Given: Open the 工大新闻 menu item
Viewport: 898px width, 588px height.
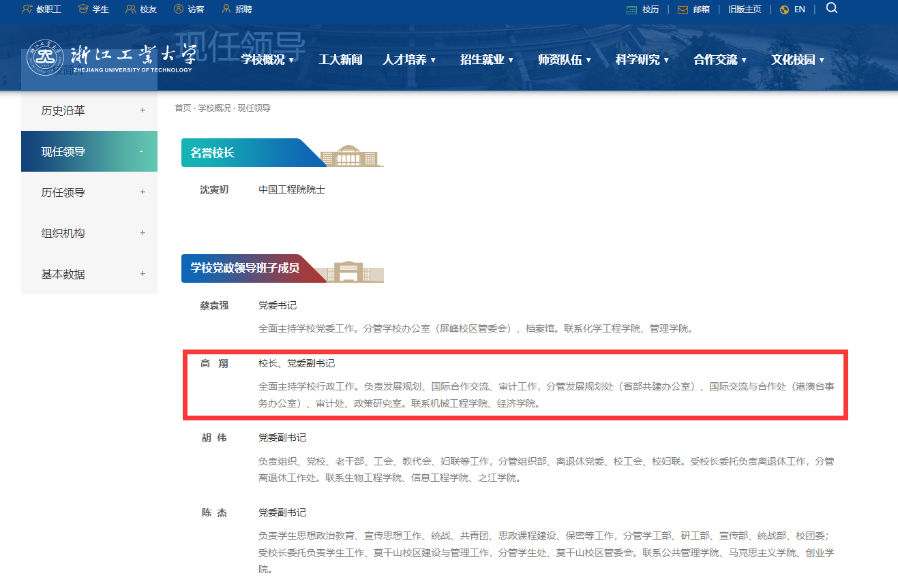Looking at the screenshot, I should [340, 60].
